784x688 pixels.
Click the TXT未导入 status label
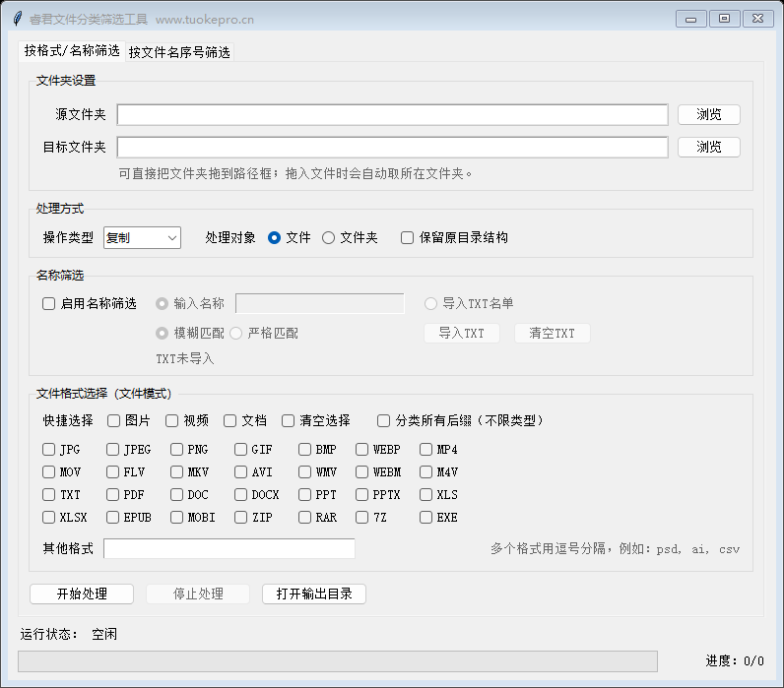185,358
